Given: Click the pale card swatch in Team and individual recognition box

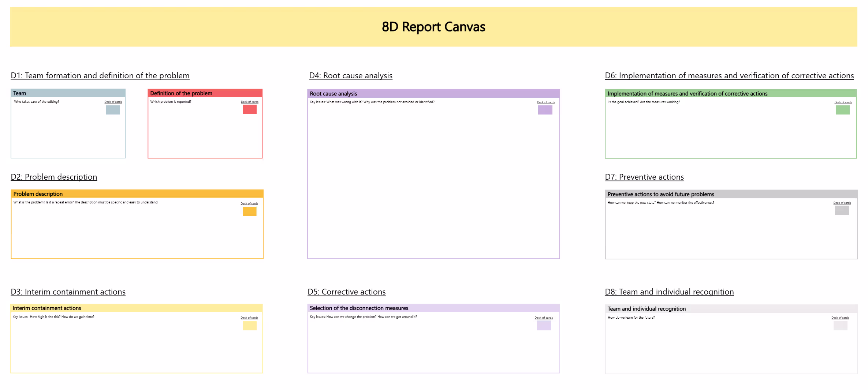Looking at the screenshot, I should [840, 326].
